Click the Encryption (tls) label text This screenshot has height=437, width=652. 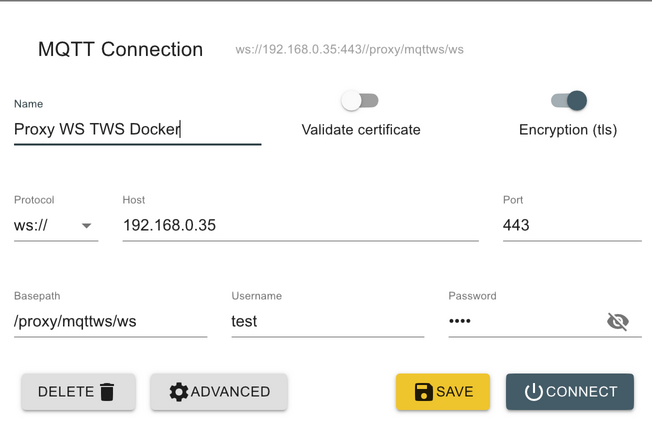click(568, 130)
